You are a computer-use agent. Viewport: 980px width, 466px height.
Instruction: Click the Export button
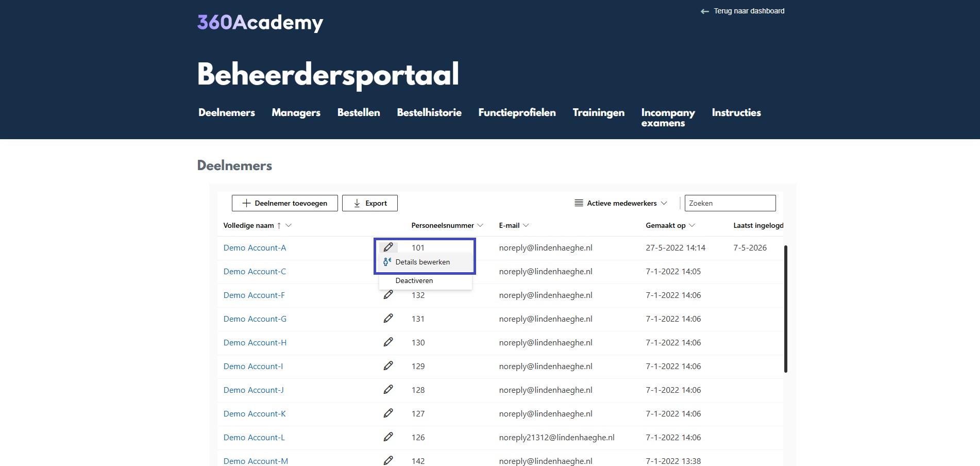point(370,203)
